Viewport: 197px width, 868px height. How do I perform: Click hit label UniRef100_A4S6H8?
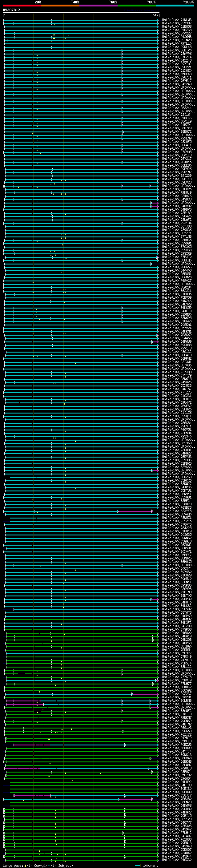[177, 37]
